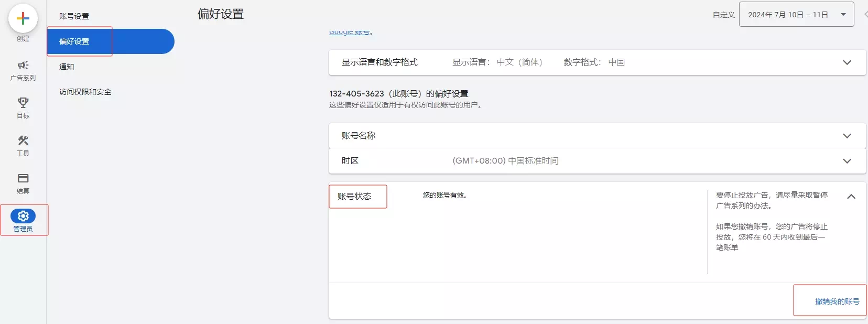Click the 账号状态 section title
Screen dimensions: 868x324
point(354,196)
